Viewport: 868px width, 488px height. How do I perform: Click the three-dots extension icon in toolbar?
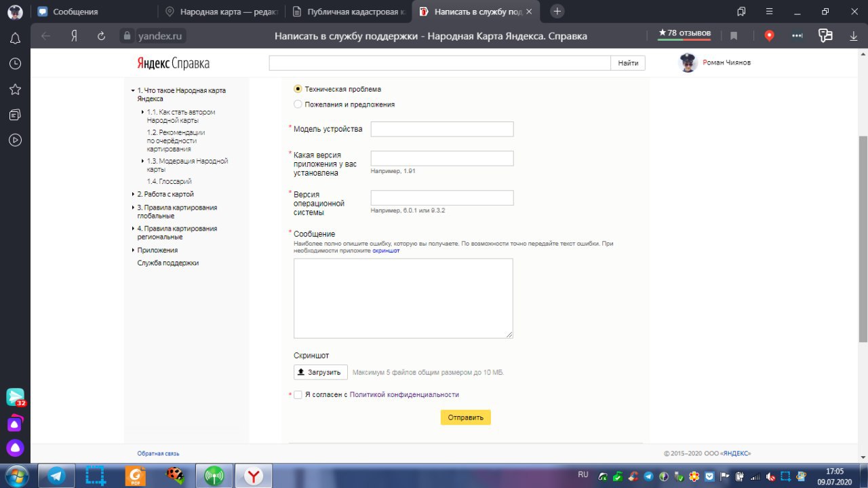coord(797,36)
